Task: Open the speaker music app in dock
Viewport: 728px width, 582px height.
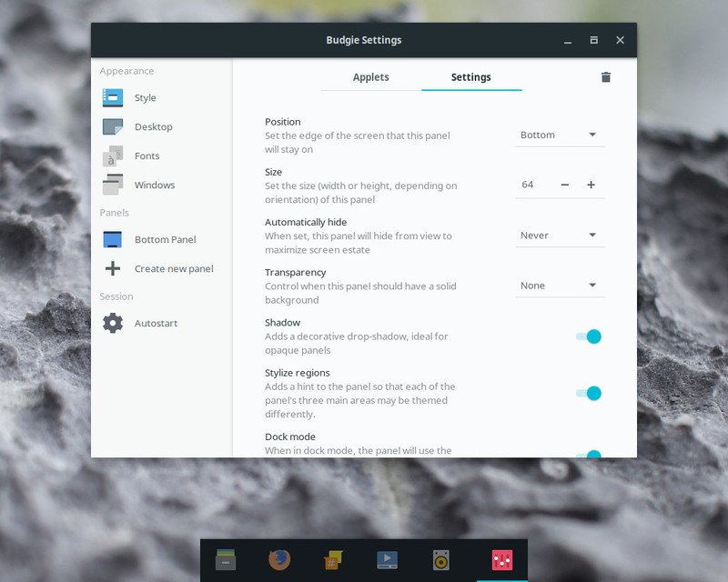Action: (441, 560)
